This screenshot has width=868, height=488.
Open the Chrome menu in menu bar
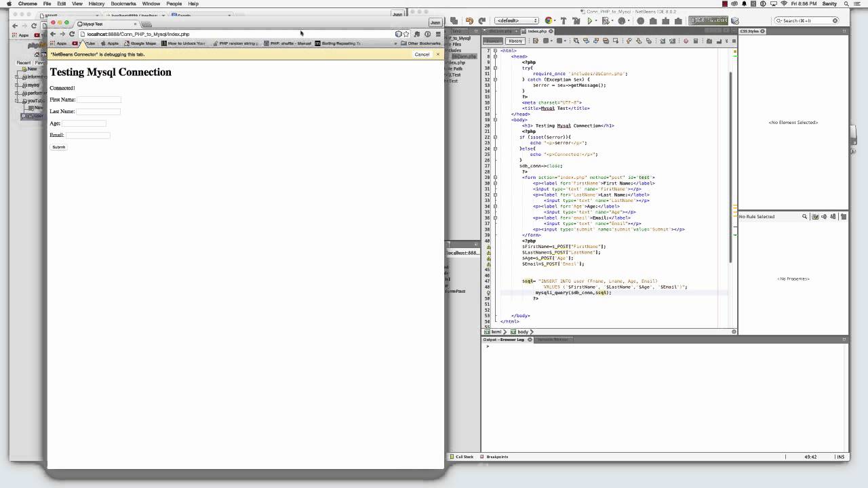pos(28,3)
